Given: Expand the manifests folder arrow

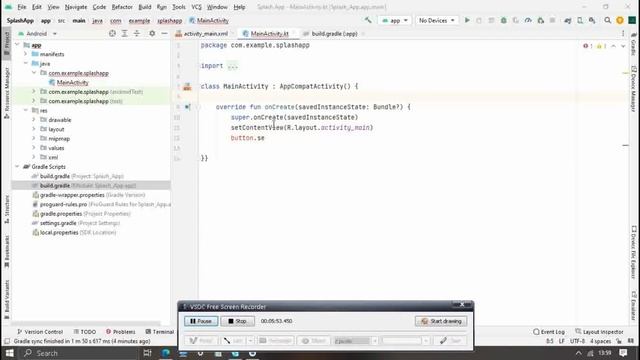Looking at the screenshot, I should click(26, 54).
